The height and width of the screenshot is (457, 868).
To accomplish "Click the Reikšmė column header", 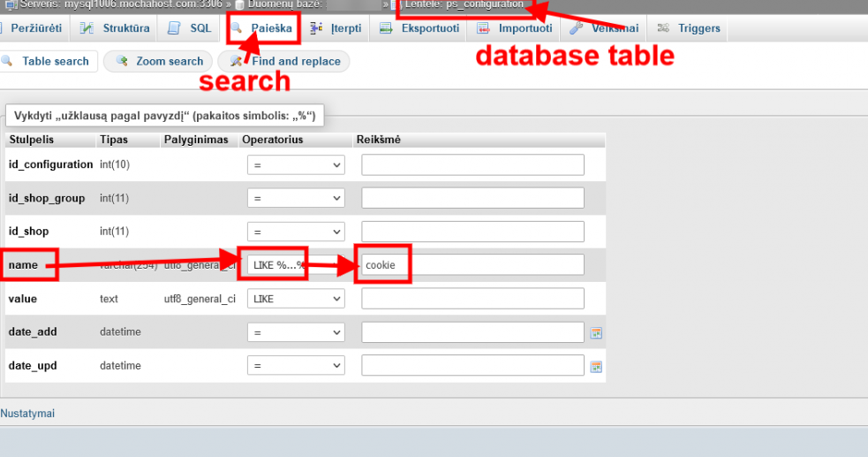I will click(x=379, y=140).
